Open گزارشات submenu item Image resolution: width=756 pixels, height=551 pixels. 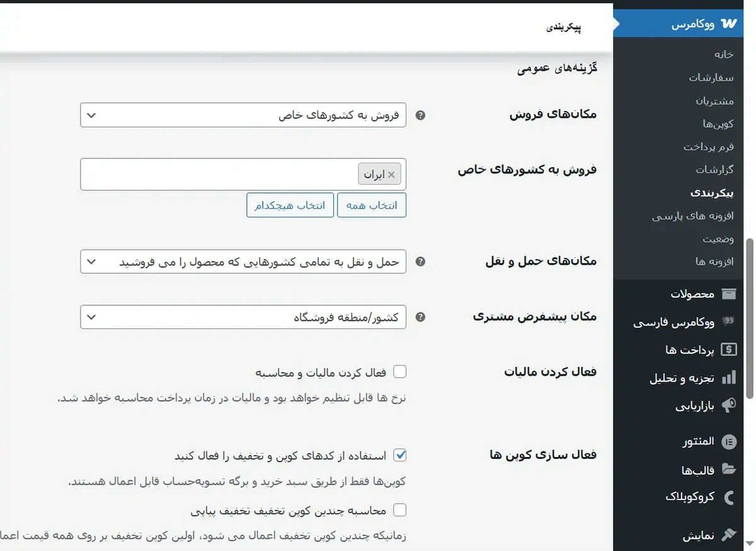click(715, 170)
